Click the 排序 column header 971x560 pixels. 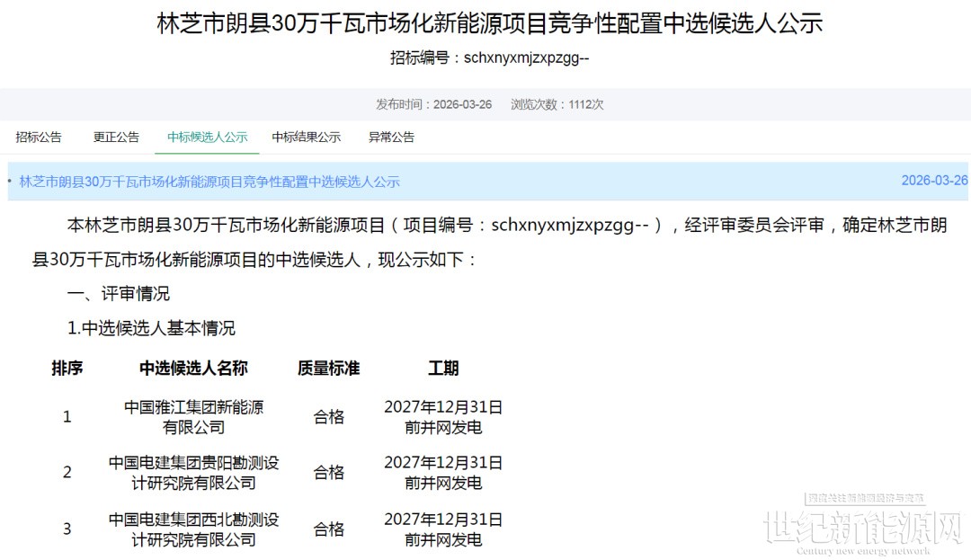67,369
